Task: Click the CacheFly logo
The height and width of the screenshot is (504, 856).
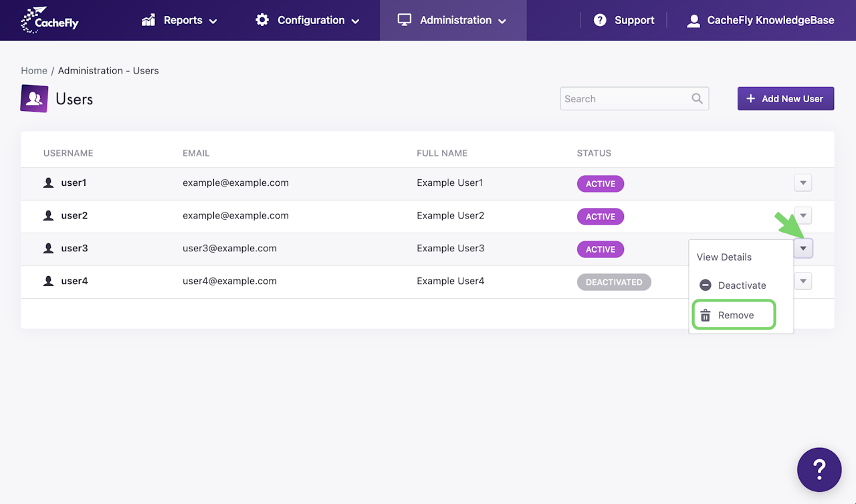Action: click(49, 20)
